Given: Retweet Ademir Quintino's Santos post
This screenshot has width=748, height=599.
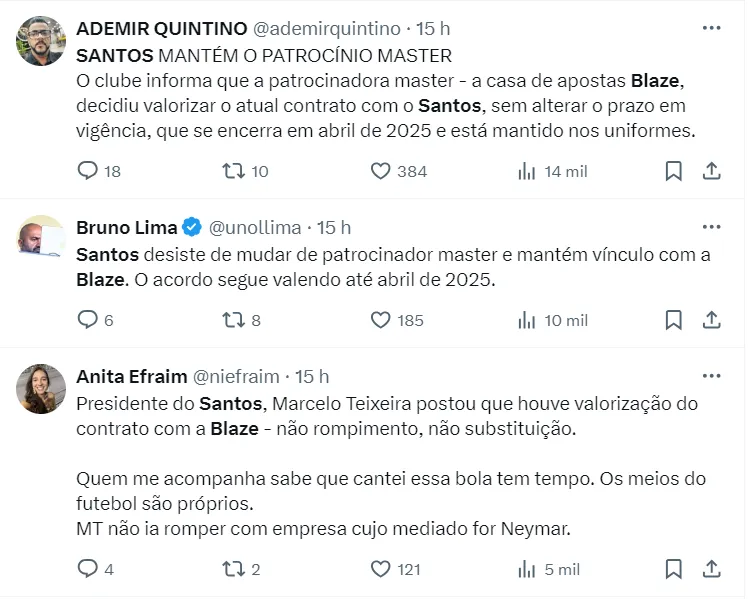Looking at the screenshot, I should coord(232,171).
